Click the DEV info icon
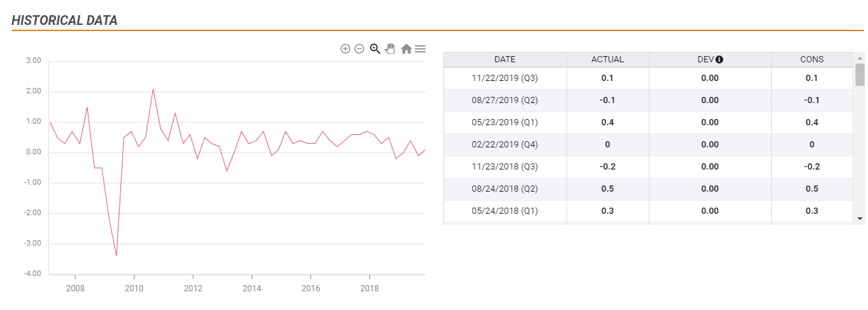This screenshot has width=868, height=310. click(719, 60)
